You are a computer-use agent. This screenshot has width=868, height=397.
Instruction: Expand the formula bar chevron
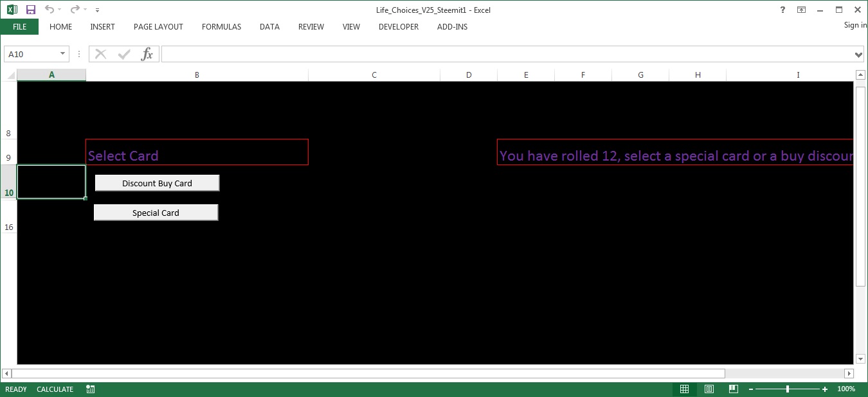(x=859, y=55)
